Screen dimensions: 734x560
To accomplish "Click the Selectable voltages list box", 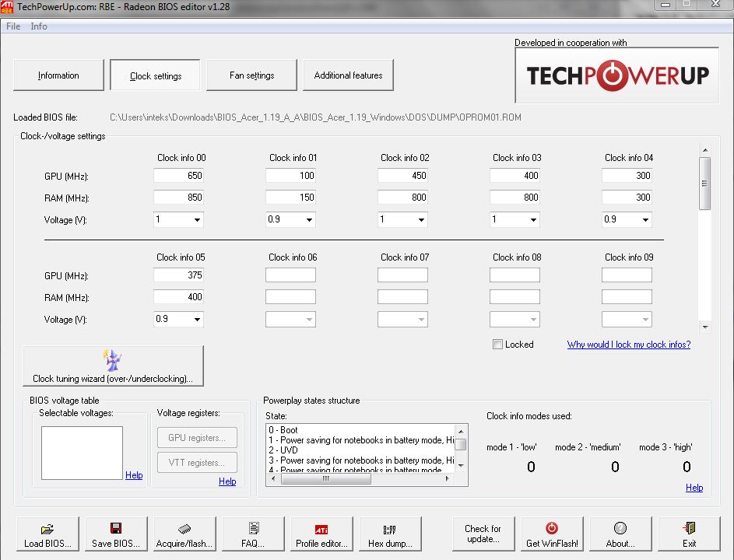I will coord(82,453).
